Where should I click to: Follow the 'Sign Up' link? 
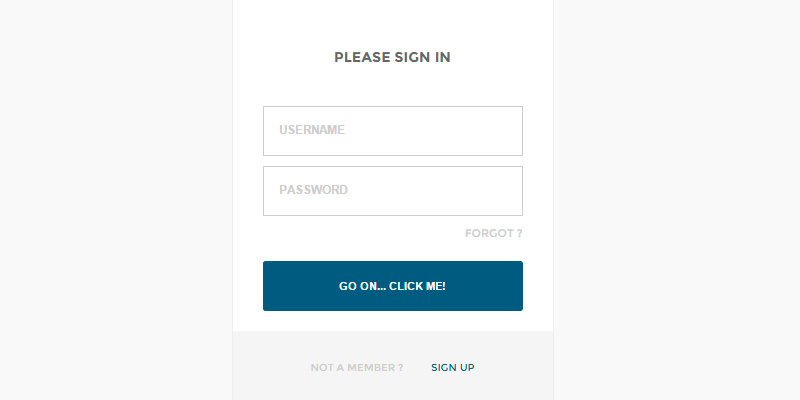point(452,368)
